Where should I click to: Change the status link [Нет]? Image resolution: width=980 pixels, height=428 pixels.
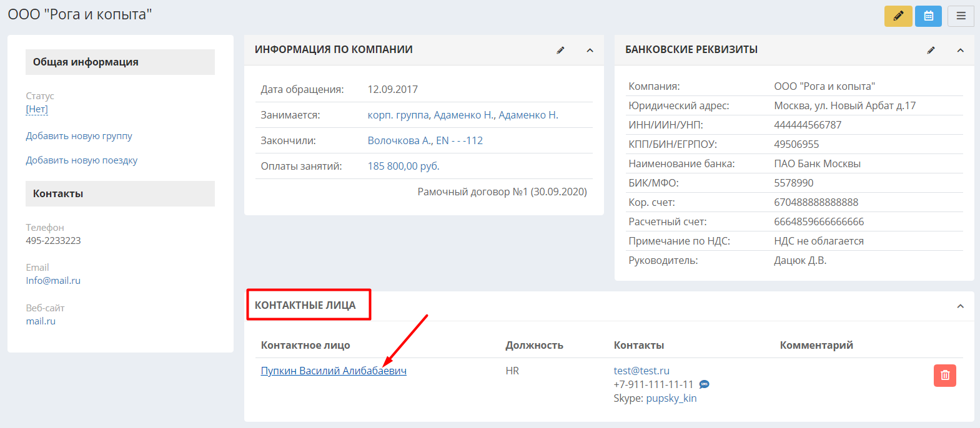tap(37, 109)
